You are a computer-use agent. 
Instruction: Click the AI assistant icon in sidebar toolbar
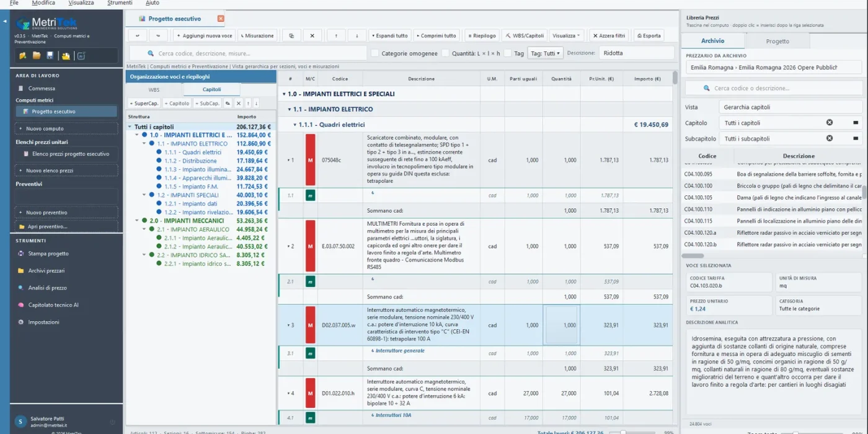click(81, 56)
